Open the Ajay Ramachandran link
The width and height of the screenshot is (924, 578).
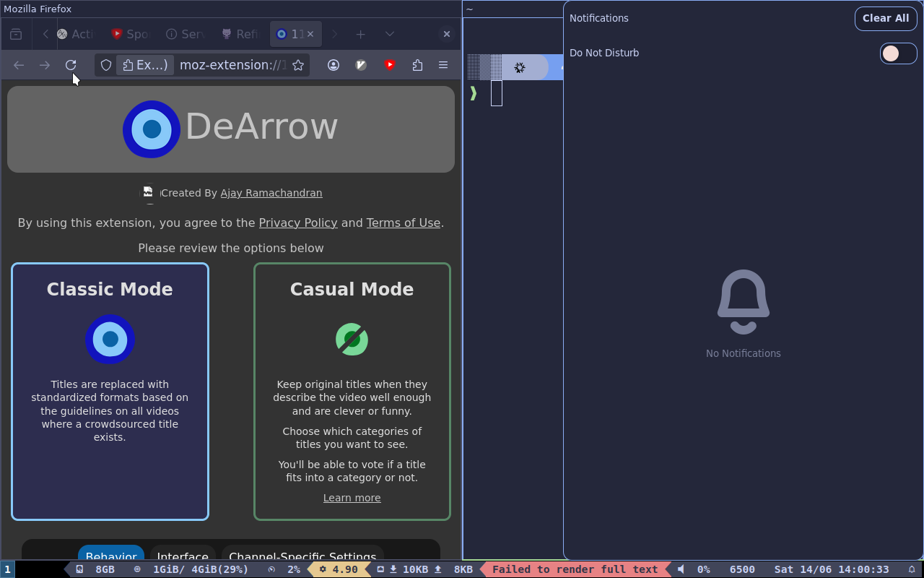pyautogui.click(x=271, y=193)
